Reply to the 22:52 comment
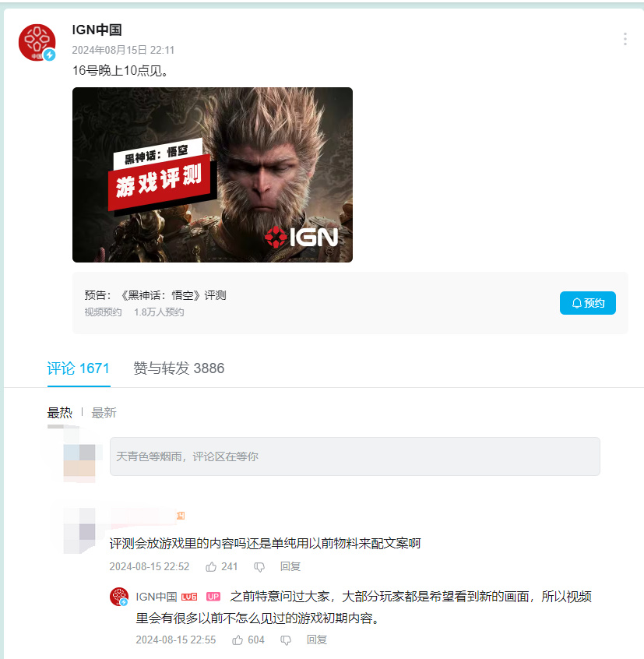This screenshot has width=644, height=659. (290, 567)
